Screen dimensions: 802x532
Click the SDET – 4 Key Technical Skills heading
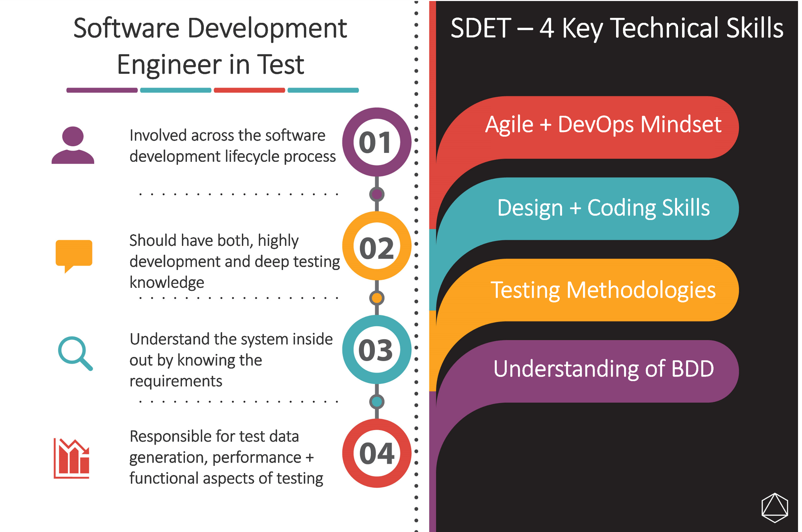616,28
